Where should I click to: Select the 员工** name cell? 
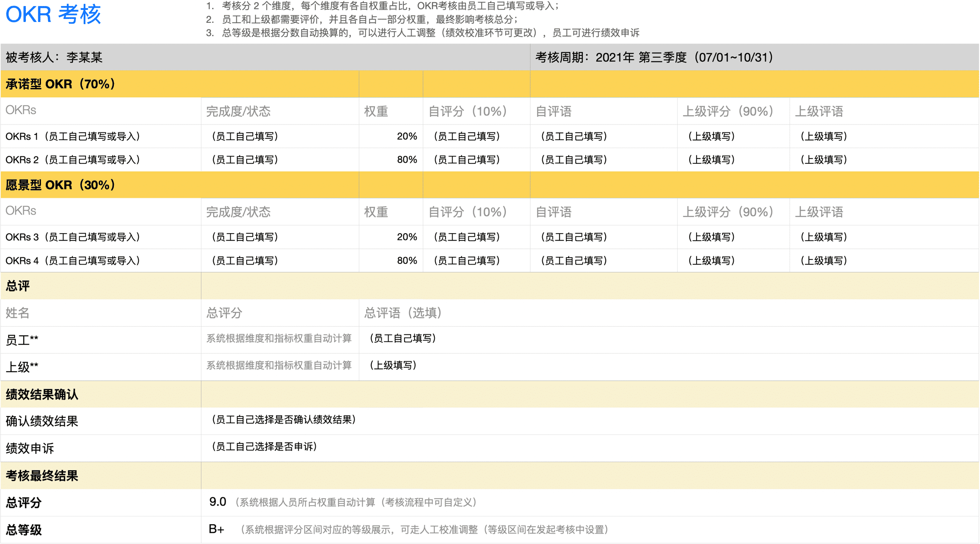(x=101, y=340)
